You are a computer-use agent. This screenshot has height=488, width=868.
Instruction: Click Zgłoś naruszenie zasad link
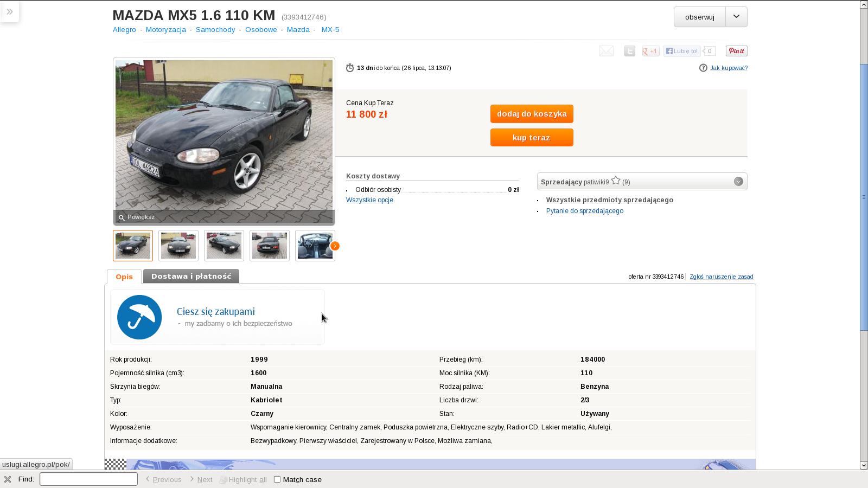[721, 277]
